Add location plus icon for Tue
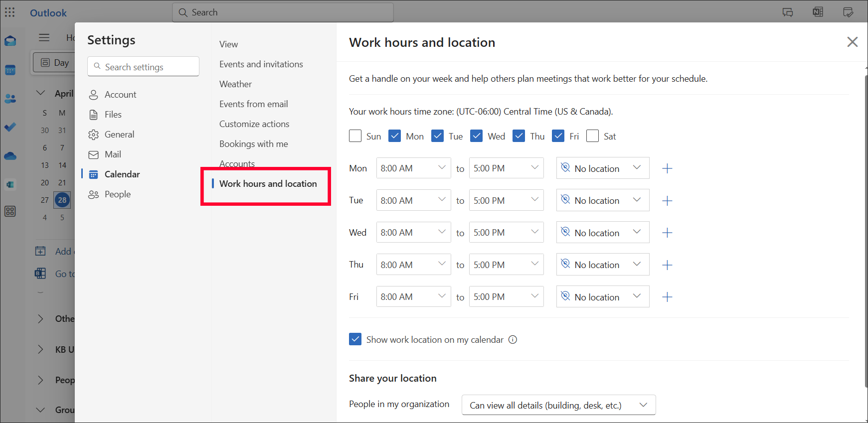The image size is (868, 423). point(667,201)
